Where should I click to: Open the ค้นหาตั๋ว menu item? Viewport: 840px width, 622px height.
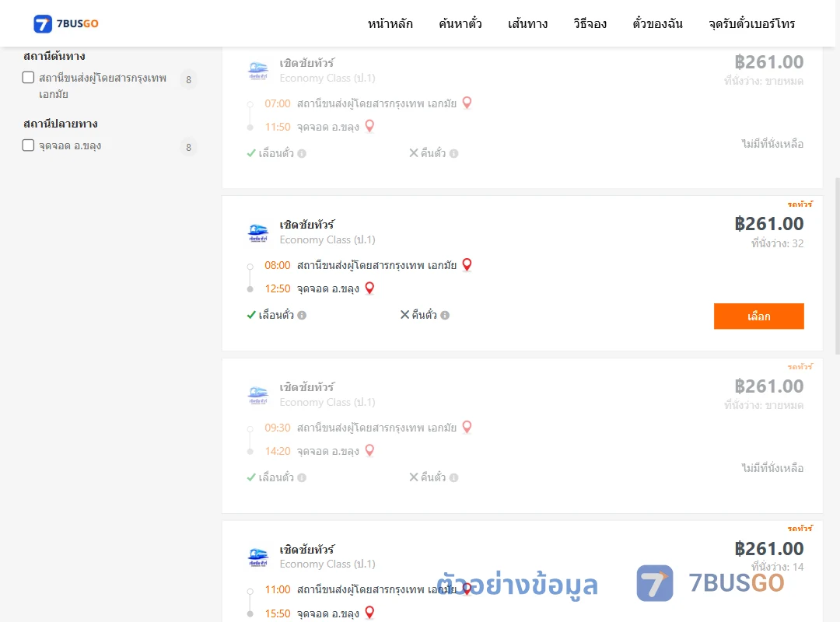pyautogui.click(x=460, y=23)
